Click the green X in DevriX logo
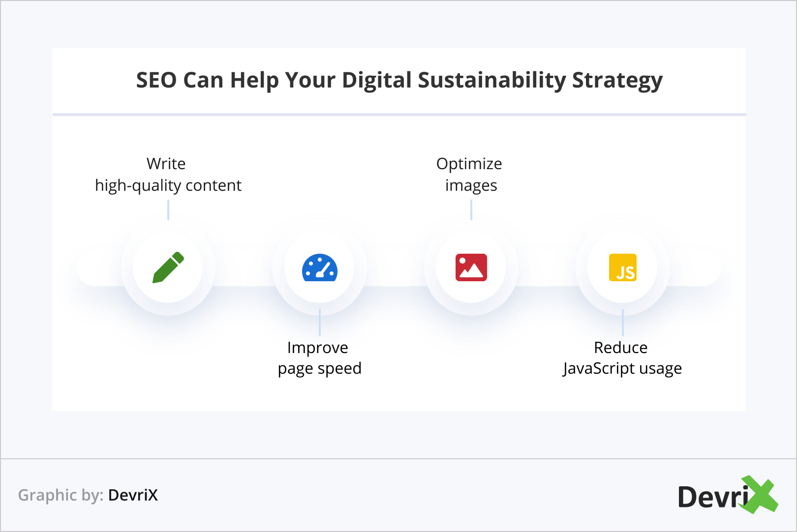 pos(759,494)
